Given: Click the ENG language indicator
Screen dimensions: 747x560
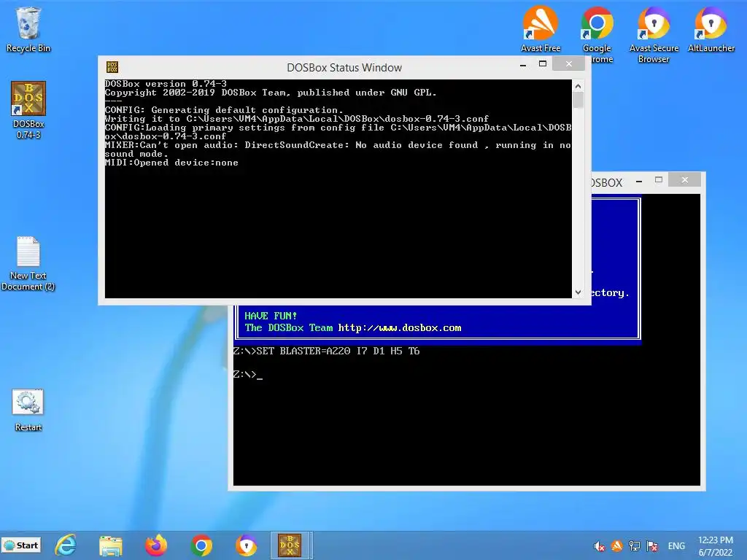Looking at the screenshot, I should (676, 546).
